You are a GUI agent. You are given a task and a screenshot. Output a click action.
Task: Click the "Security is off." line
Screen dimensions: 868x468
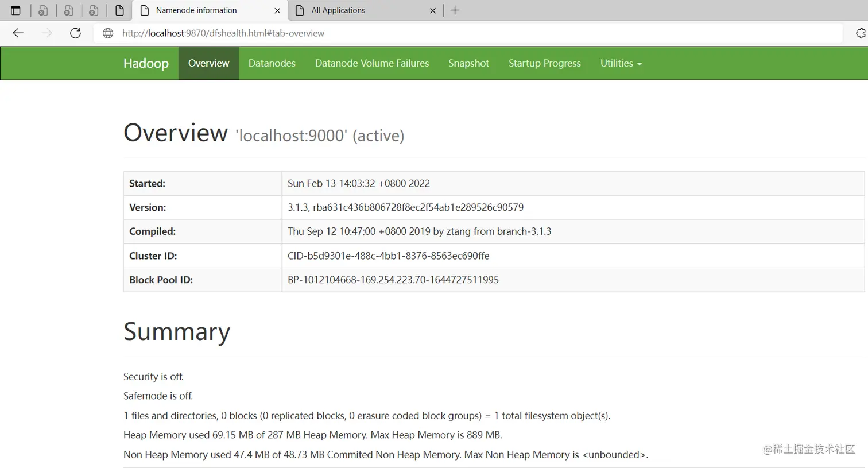coord(153,377)
